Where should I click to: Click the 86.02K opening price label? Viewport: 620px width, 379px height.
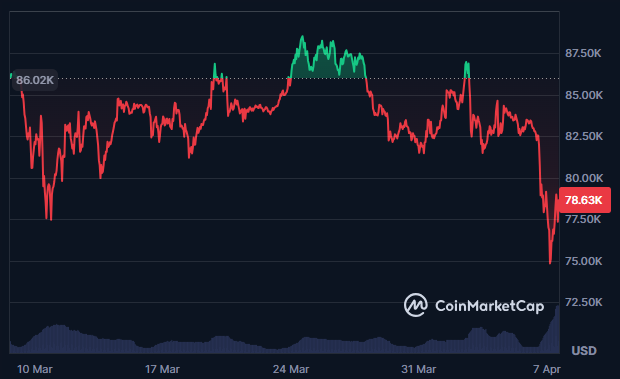pyautogui.click(x=35, y=80)
